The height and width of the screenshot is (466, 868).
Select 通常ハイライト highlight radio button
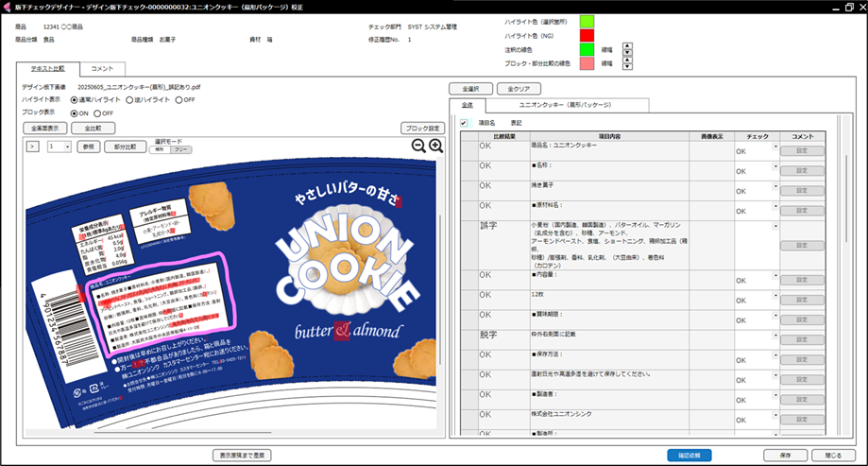click(75, 100)
